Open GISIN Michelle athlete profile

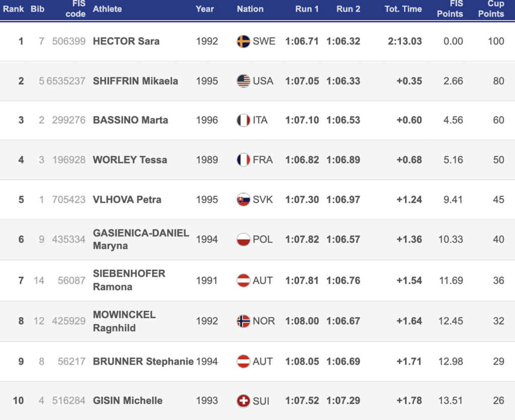coord(128,401)
